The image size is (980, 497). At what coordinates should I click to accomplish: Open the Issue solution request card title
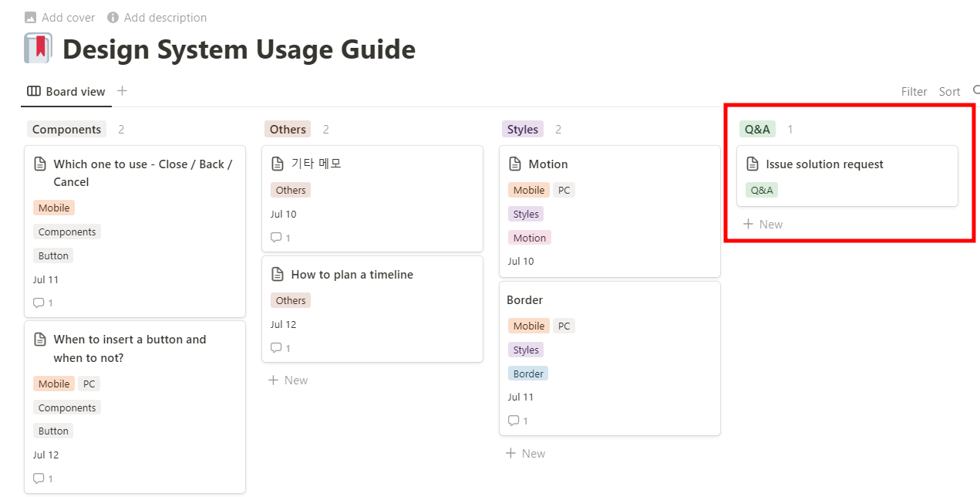[x=824, y=164]
